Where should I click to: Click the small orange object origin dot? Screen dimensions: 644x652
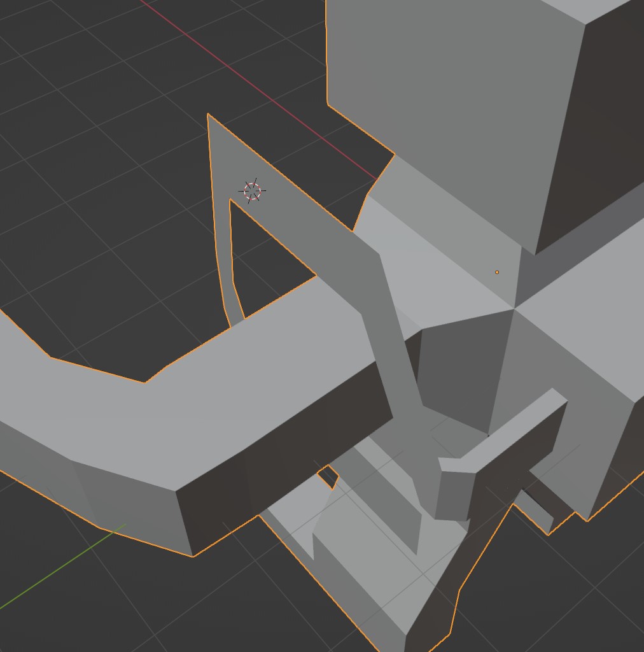[x=497, y=273]
